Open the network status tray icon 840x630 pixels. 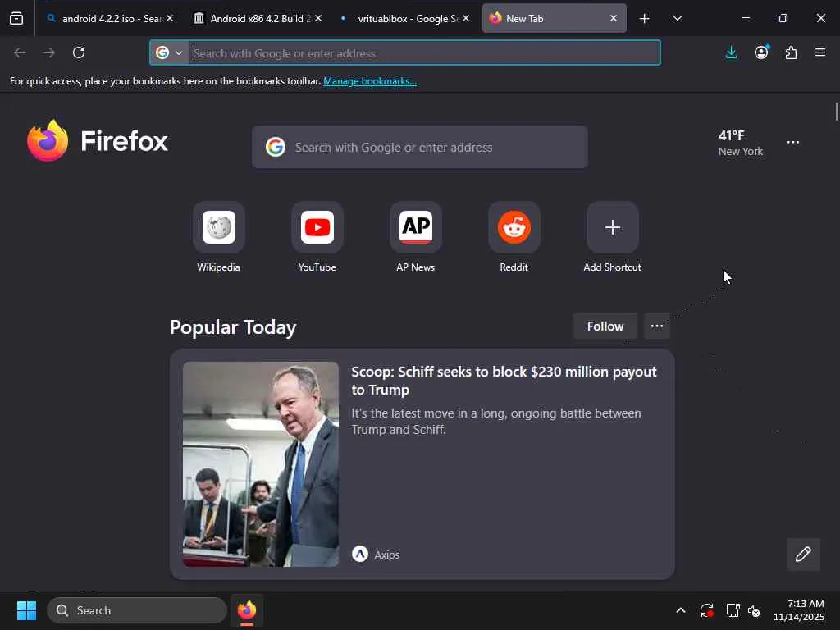pos(733,610)
